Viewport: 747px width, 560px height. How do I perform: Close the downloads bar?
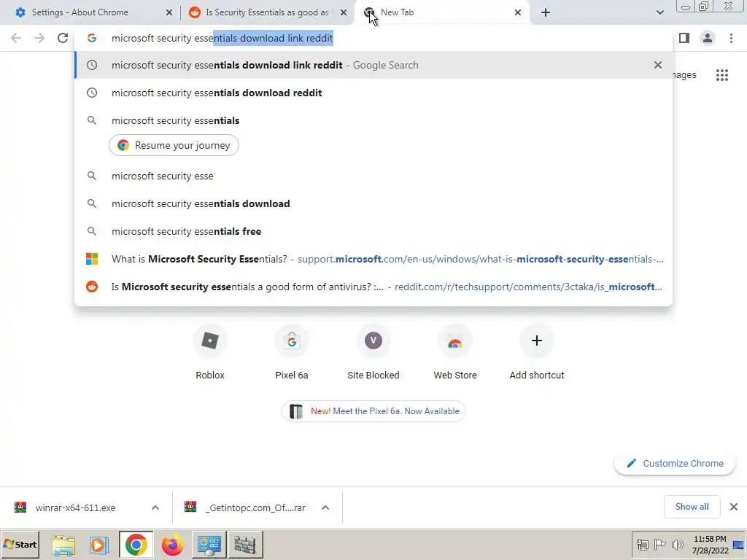(x=734, y=507)
